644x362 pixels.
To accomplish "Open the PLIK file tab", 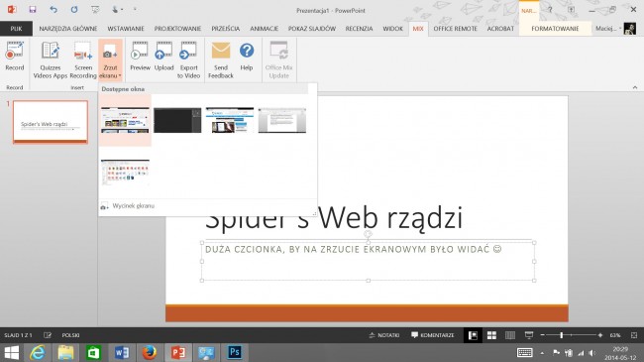I will [17, 29].
